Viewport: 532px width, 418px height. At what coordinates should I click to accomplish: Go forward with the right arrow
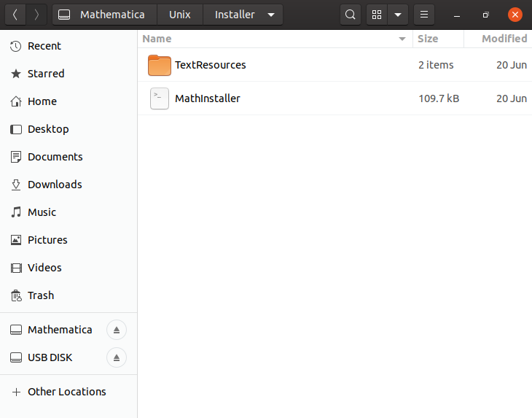(36, 15)
